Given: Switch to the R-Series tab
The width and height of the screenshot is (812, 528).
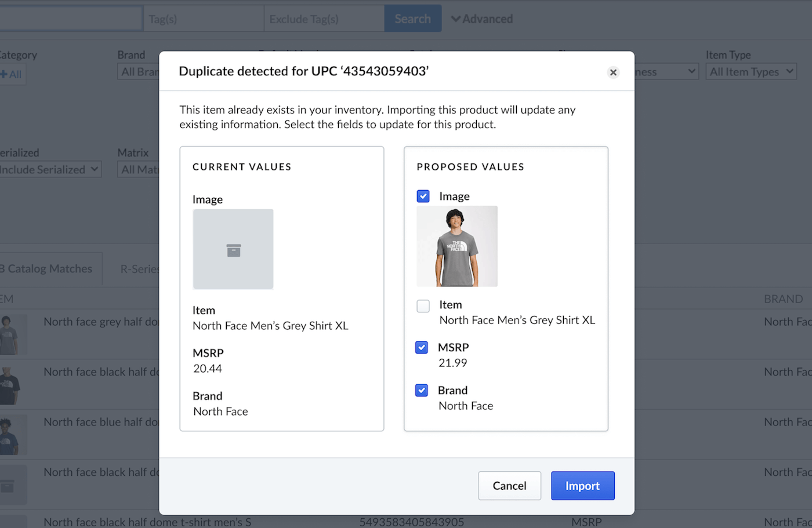Looking at the screenshot, I should point(139,268).
